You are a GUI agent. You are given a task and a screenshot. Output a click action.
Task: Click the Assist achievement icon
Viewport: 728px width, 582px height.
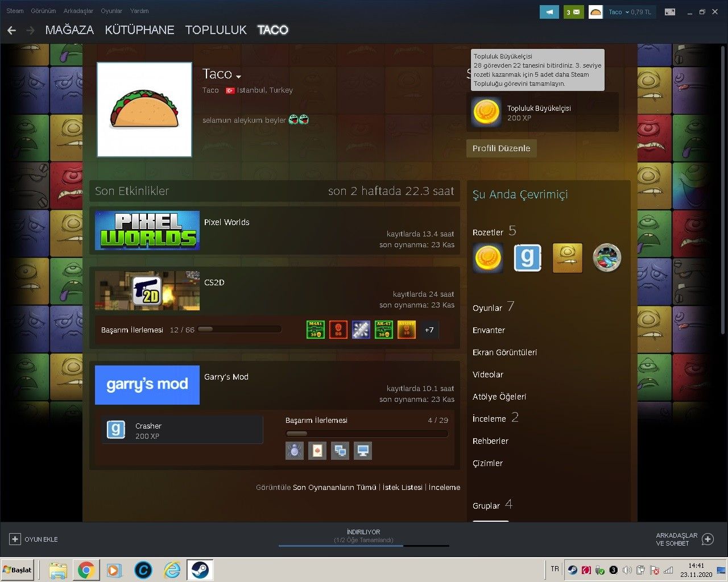(x=407, y=330)
